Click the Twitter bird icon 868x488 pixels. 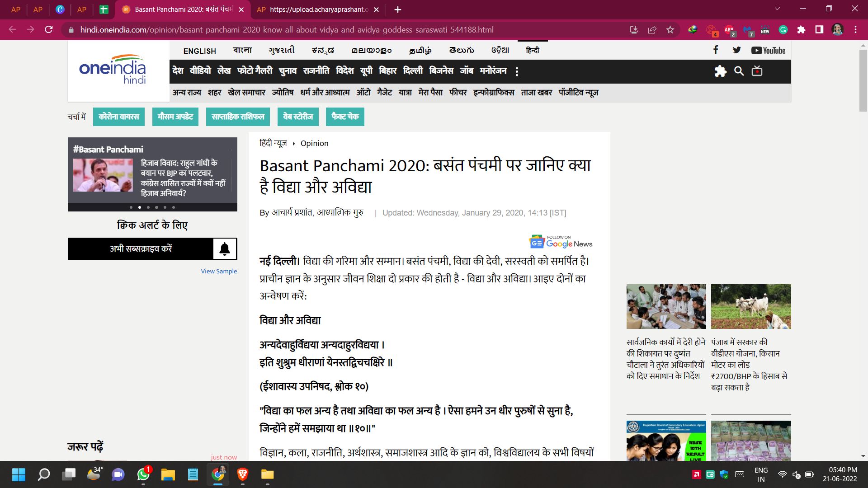click(737, 50)
